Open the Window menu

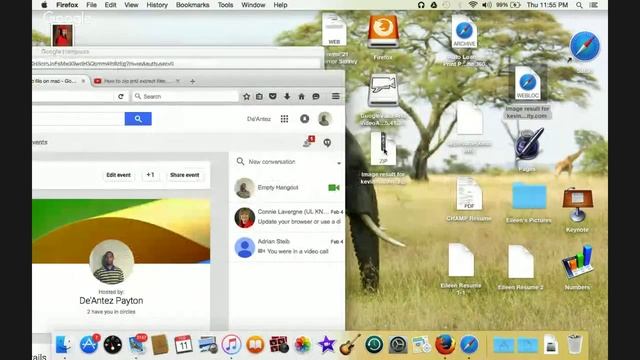[x=253, y=5]
